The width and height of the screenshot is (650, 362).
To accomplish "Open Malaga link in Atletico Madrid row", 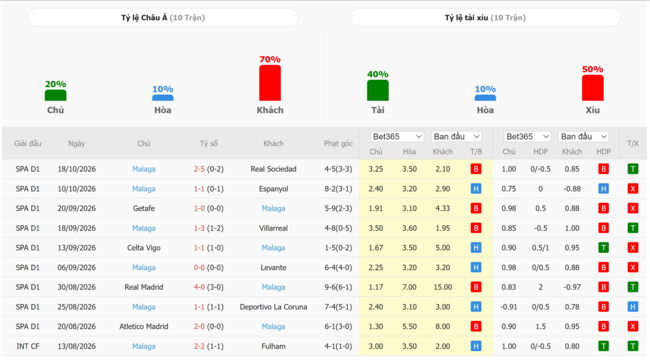I will click(x=273, y=327).
